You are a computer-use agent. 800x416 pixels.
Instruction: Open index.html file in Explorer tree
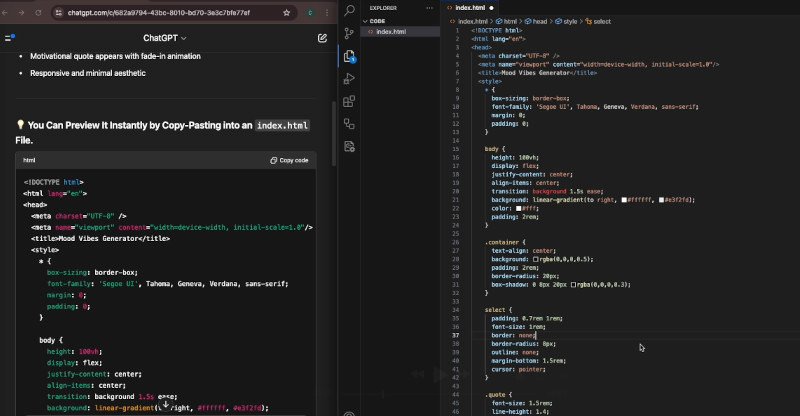click(391, 32)
